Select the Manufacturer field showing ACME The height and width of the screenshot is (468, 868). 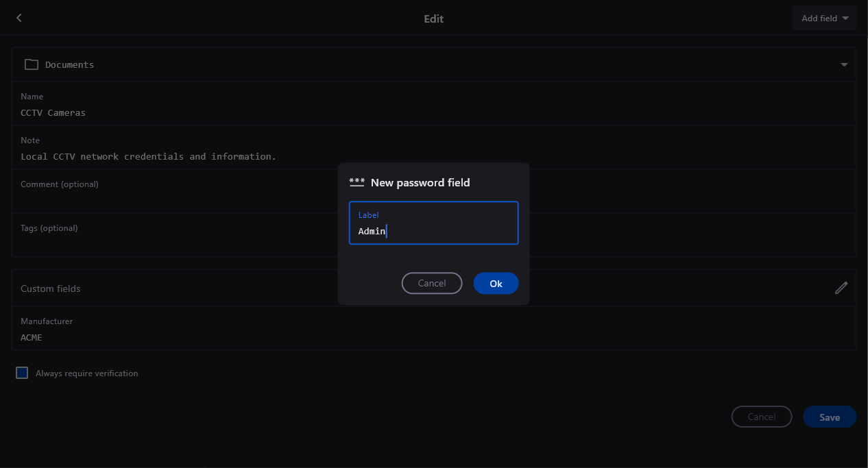coord(433,337)
